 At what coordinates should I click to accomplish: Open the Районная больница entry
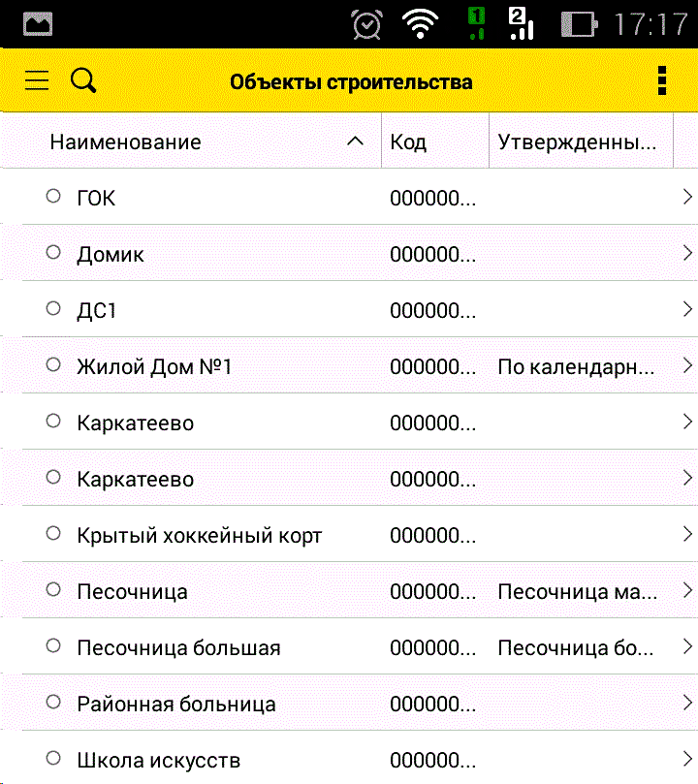176,704
